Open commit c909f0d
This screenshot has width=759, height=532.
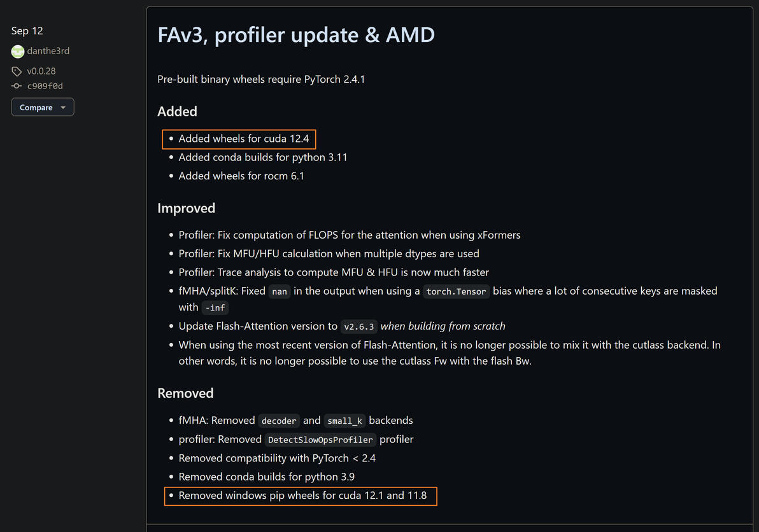(x=45, y=86)
